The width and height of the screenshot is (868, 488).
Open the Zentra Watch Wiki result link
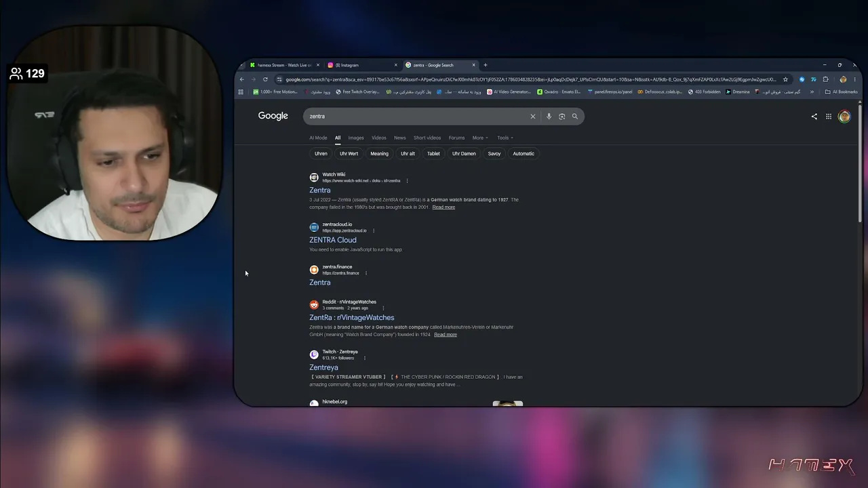320,190
